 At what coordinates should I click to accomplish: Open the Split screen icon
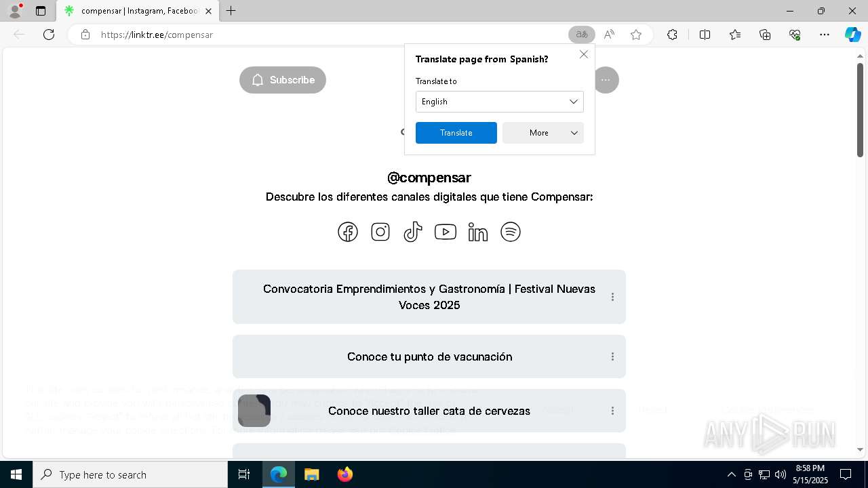(705, 35)
